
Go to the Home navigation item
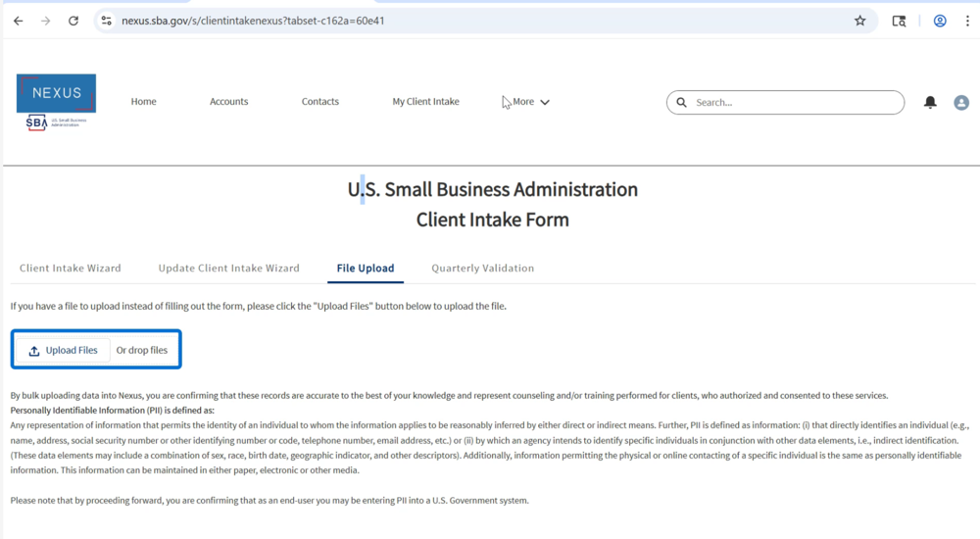tap(143, 102)
